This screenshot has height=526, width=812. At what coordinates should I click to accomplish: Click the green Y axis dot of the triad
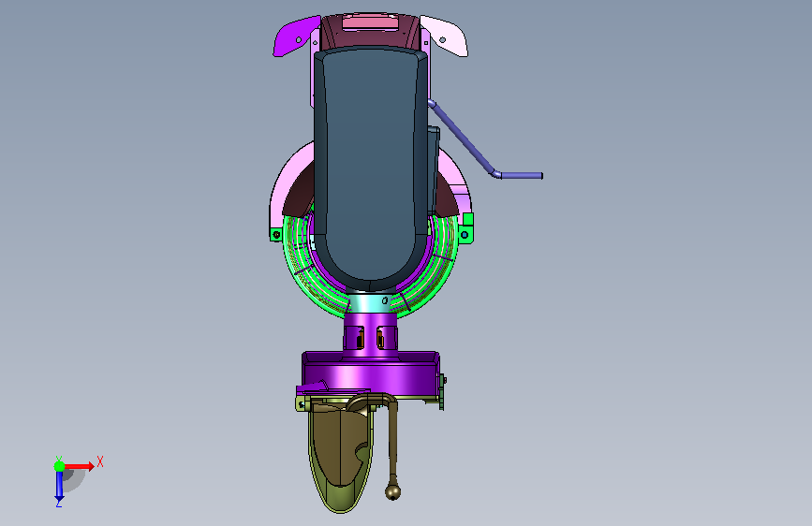point(59,466)
